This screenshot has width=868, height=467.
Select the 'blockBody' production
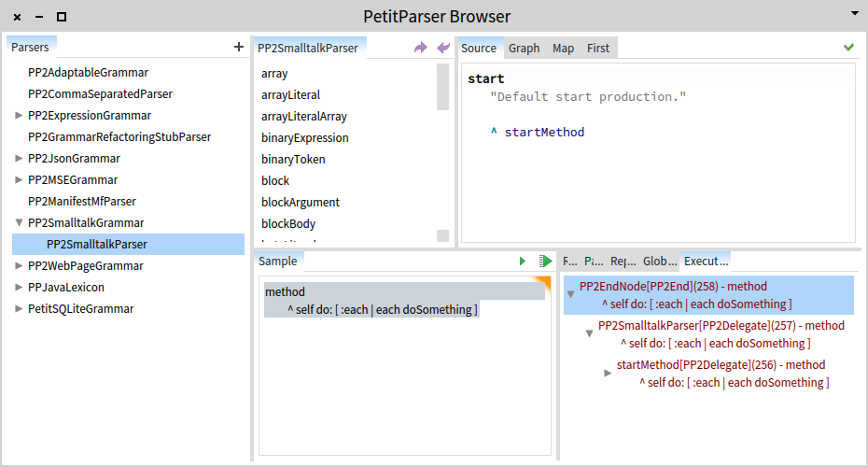click(288, 224)
